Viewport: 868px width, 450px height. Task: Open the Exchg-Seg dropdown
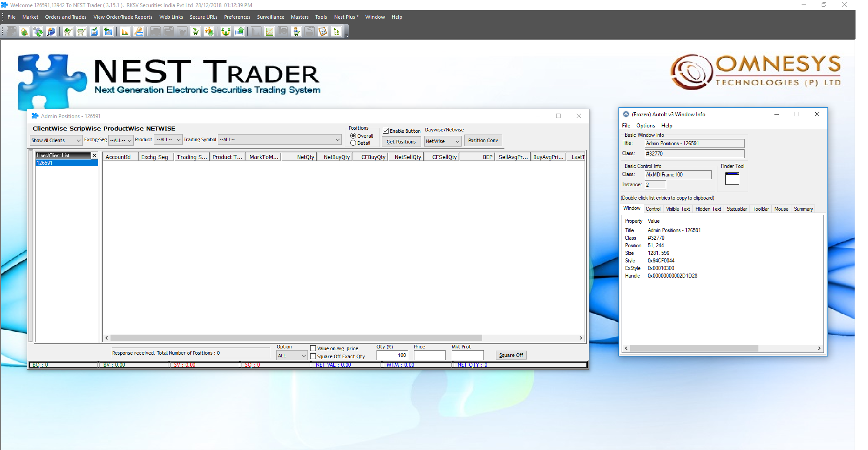(x=121, y=140)
